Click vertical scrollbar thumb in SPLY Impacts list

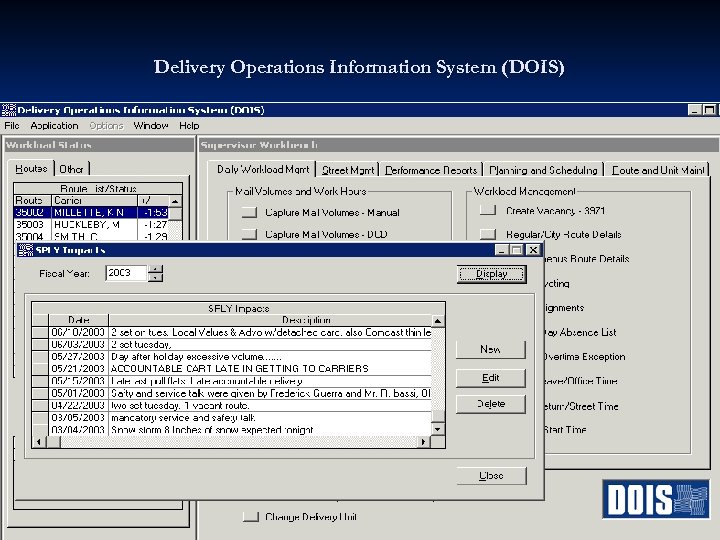coord(438,416)
